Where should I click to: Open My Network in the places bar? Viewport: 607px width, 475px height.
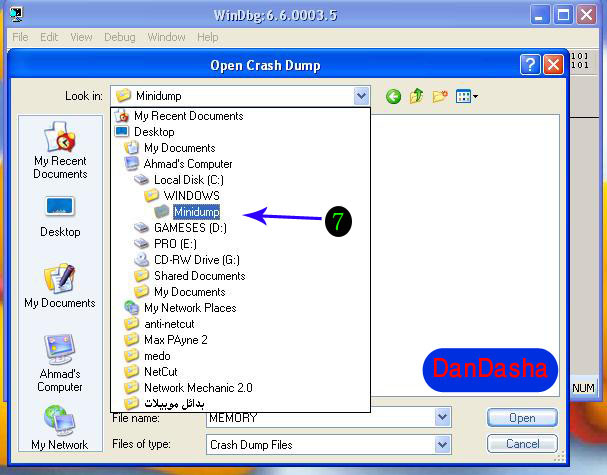click(60, 428)
